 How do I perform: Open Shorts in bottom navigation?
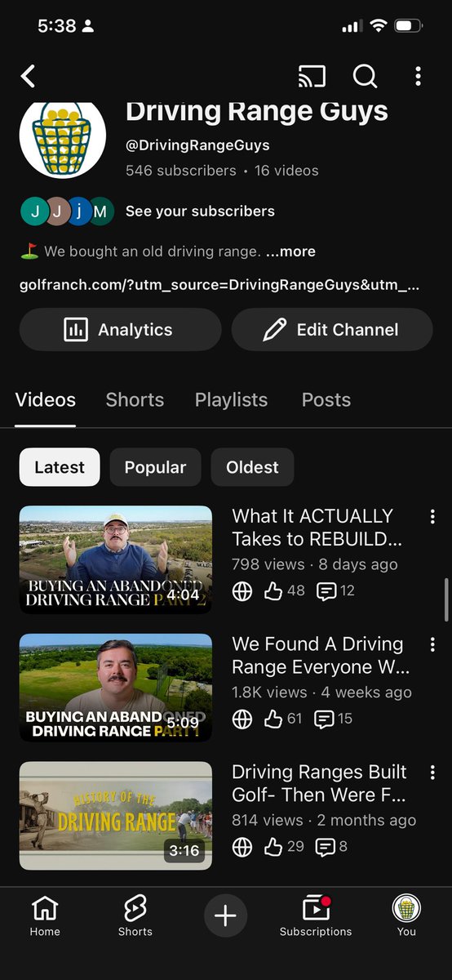(x=135, y=915)
